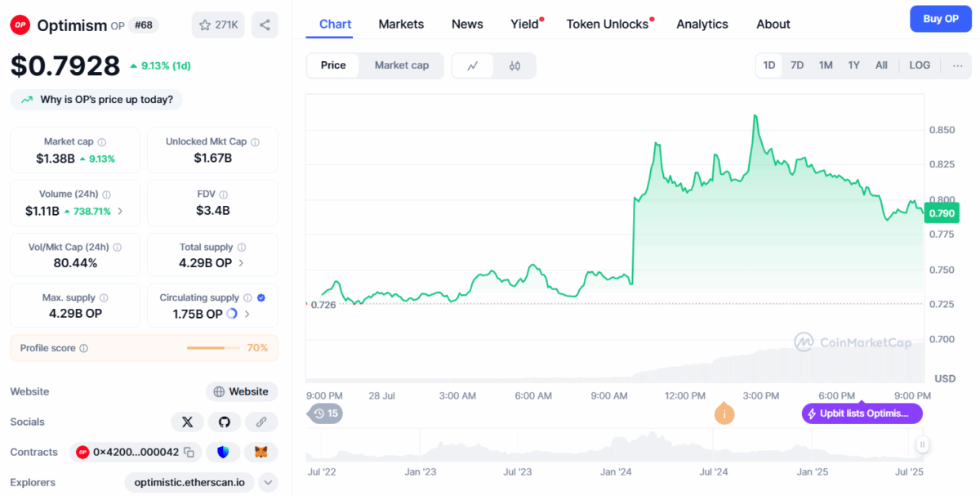Screen dimensions: 980x496
Task: Switch chart to candlestick view
Action: [514, 65]
